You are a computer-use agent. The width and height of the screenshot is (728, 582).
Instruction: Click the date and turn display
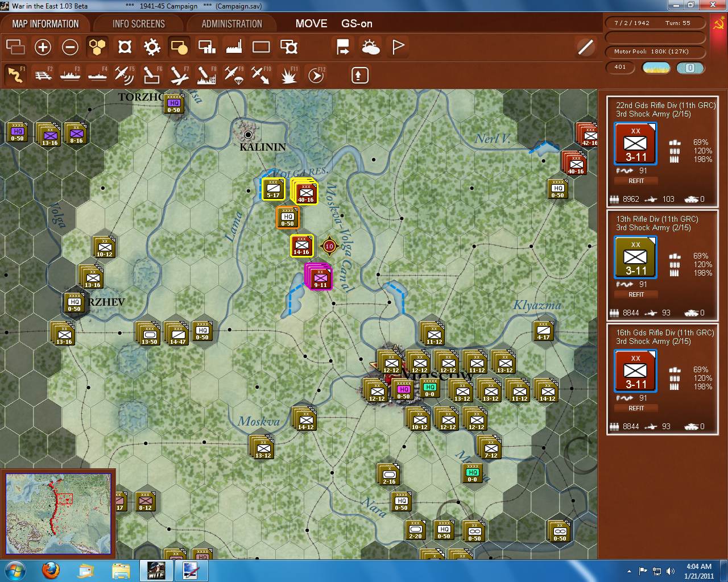tap(655, 23)
